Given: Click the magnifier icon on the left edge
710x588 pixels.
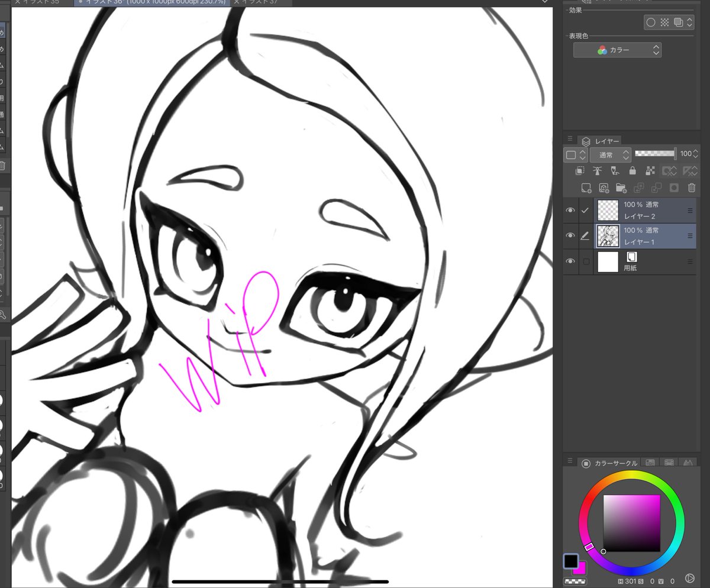Looking at the screenshot, I should point(2,315).
